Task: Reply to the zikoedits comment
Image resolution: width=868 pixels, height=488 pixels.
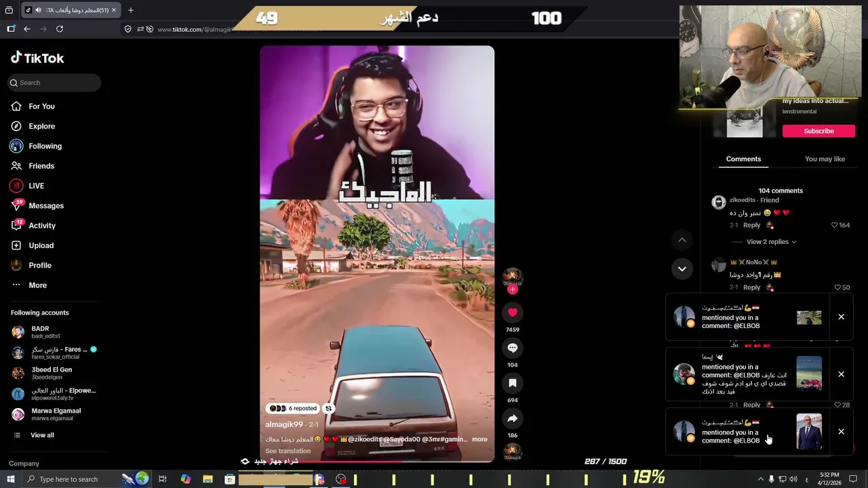Action: pos(751,225)
